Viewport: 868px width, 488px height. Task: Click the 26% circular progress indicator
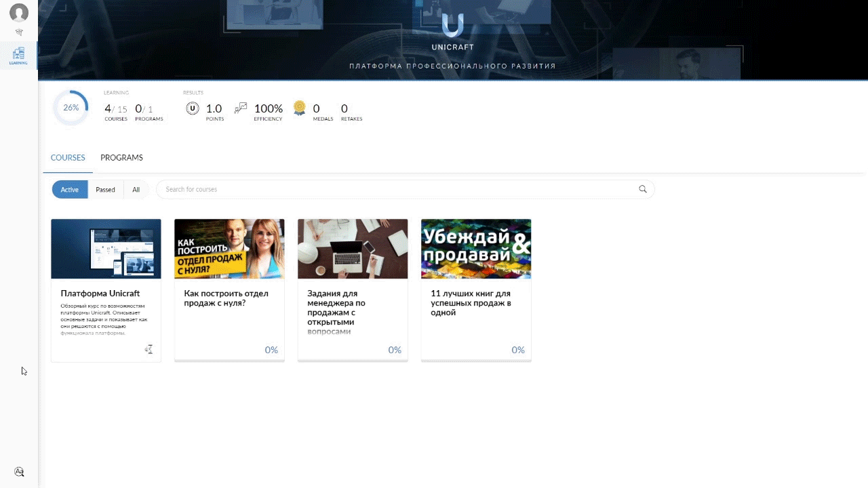click(x=71, y=108)
